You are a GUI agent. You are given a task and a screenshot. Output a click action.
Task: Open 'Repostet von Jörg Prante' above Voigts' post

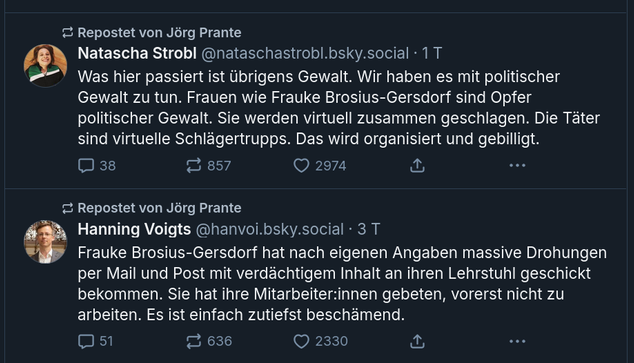pyautogui.click(x=159, y=208)
